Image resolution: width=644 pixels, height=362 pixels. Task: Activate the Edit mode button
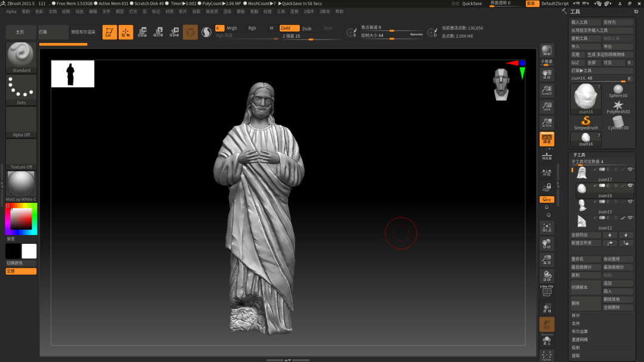(x=109, y=32)
